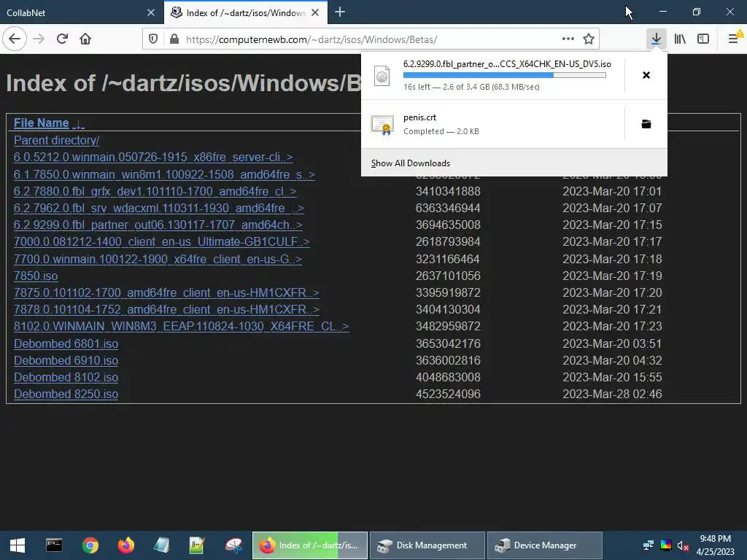Close the Index of ~dartz tab
This screenshot has height=560, width=747.
pyautogui.click(x=315, y=12)
